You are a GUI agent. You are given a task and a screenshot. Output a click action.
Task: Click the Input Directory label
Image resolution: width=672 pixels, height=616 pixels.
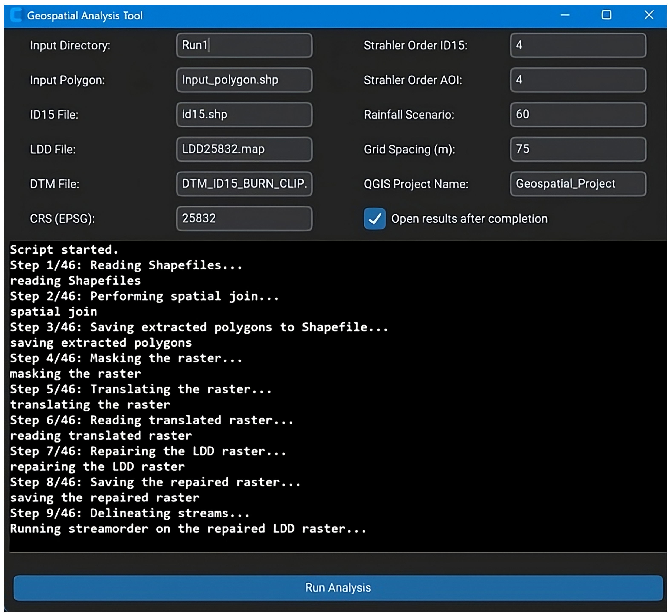[x=70, y=46]
